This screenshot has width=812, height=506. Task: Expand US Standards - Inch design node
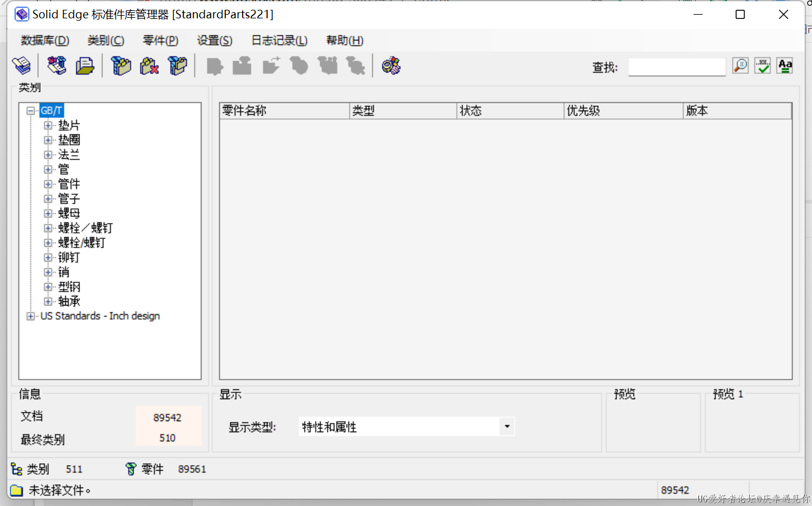(31, 317)
